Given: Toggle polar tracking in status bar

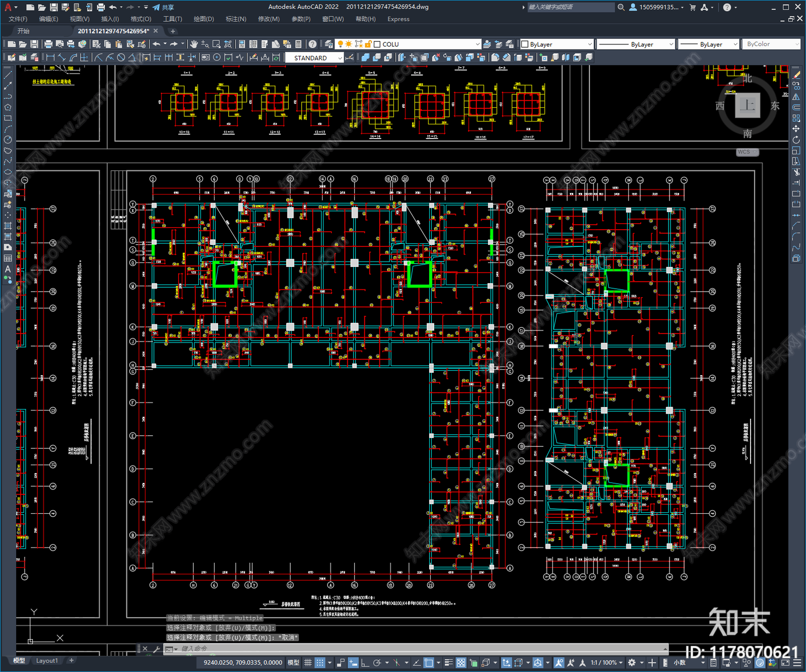Looking at the screenshot, I should click(x=377, y=662).
